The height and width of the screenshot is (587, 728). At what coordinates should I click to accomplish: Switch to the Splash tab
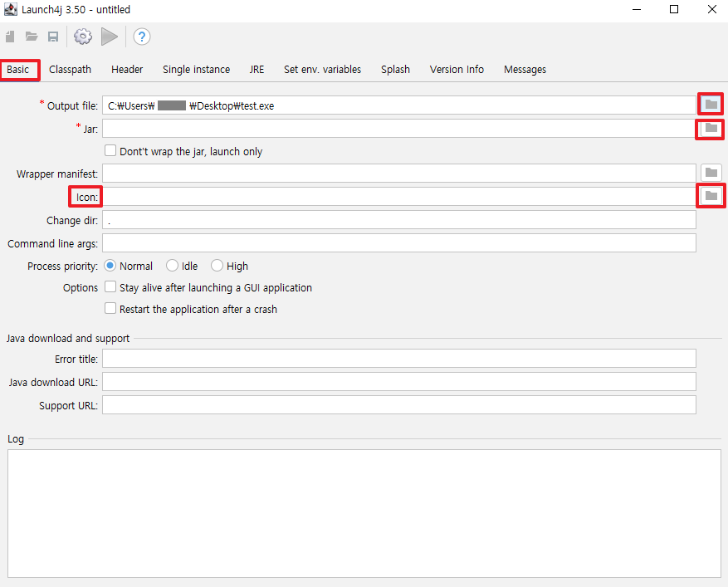click(x=396, y=70)
